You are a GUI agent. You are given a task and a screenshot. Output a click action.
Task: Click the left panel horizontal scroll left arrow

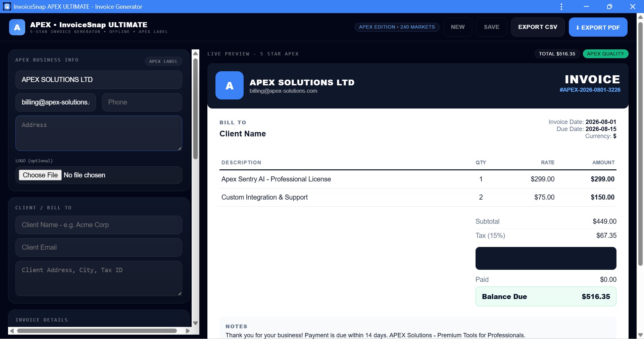(x=12, y=331)
